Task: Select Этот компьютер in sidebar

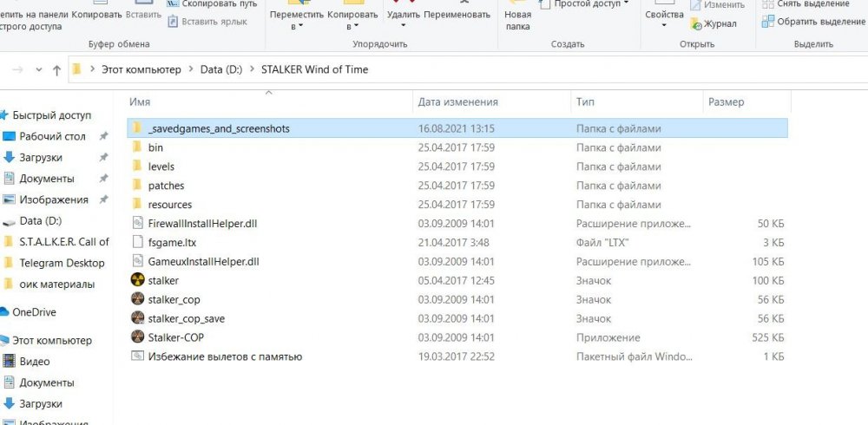Action: click(x=52, y=340)
